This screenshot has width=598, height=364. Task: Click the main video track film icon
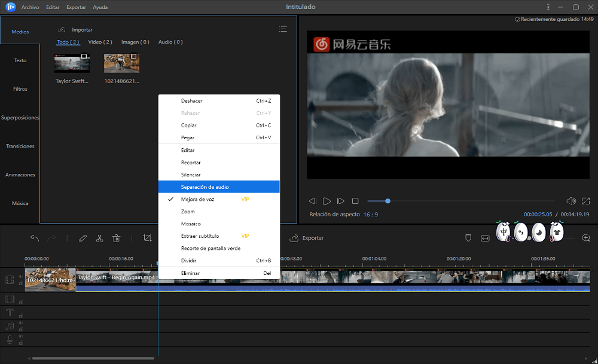[10, 280]
